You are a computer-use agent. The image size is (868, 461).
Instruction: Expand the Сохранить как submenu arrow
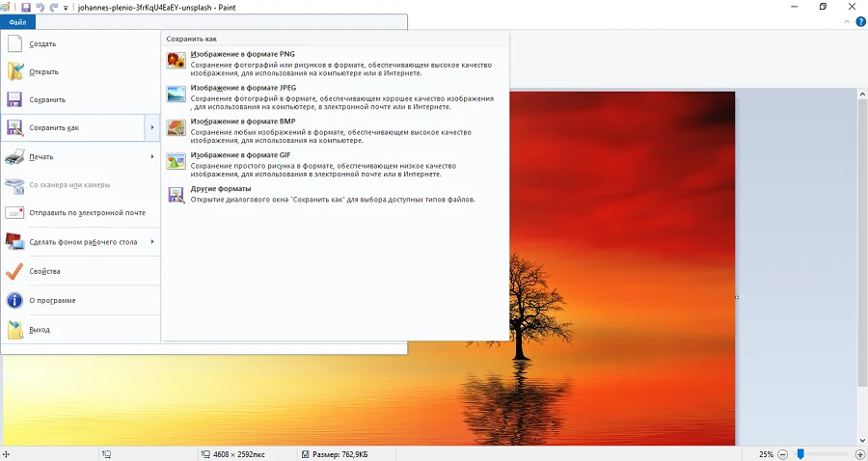tap(152, 127)
